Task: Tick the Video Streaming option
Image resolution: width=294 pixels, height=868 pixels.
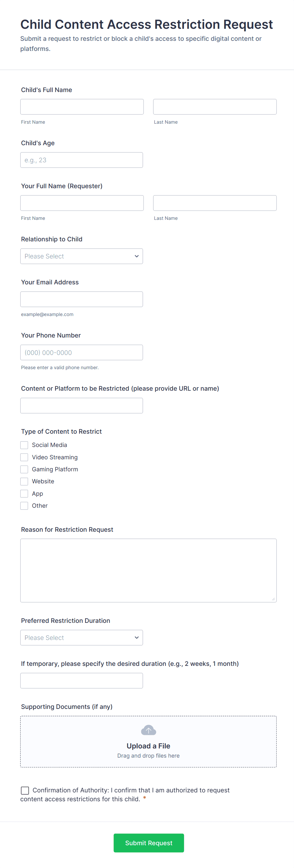Action: 24,457
